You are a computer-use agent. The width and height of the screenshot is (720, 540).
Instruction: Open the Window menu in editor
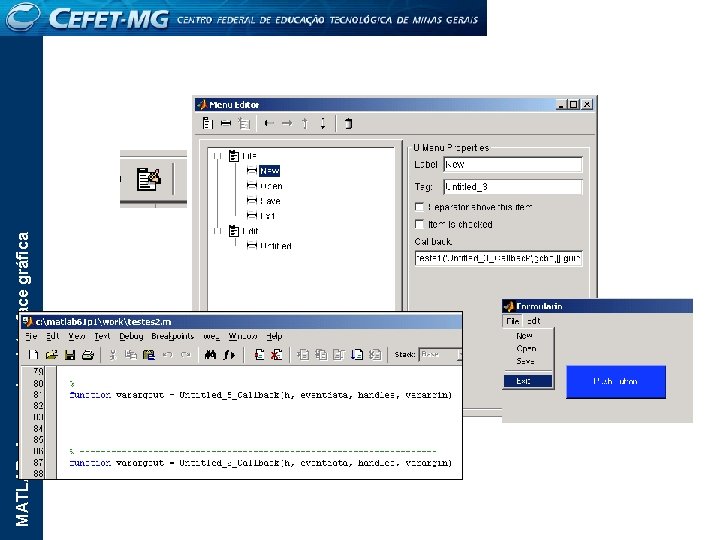pos(243,336)
